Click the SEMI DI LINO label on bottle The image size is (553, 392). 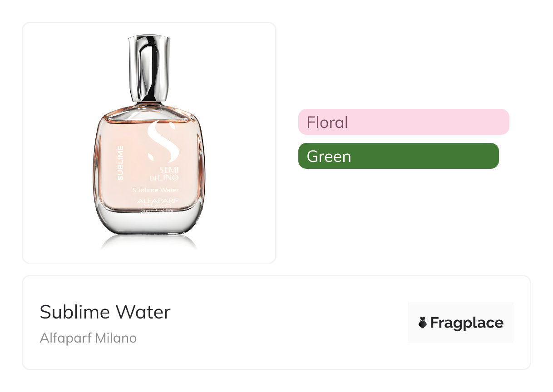[159, 172]
